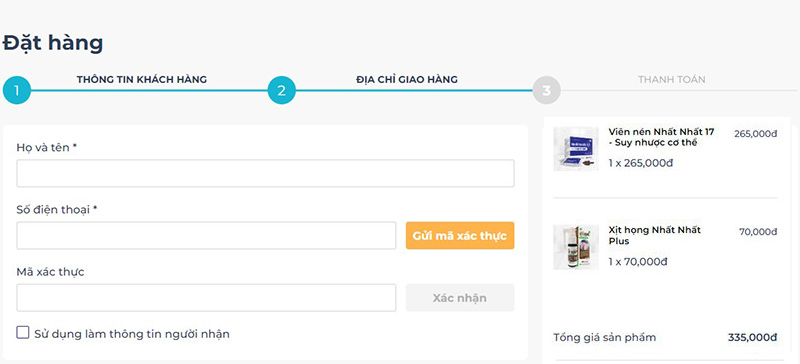
Task: Click the Sử dụng làm thông tin người nhận label
Action: click(132, 334)
